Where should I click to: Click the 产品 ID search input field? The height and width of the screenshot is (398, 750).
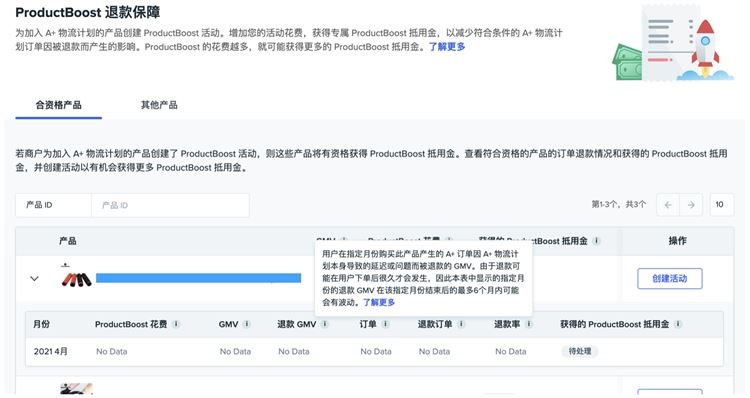point(170,205)
